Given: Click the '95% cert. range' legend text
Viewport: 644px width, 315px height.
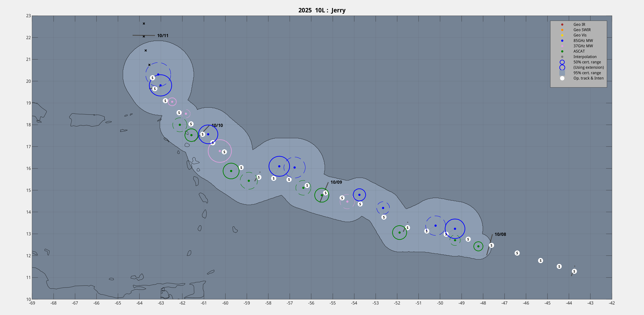Looking at the screenshot, I should [x=587, y=73].
